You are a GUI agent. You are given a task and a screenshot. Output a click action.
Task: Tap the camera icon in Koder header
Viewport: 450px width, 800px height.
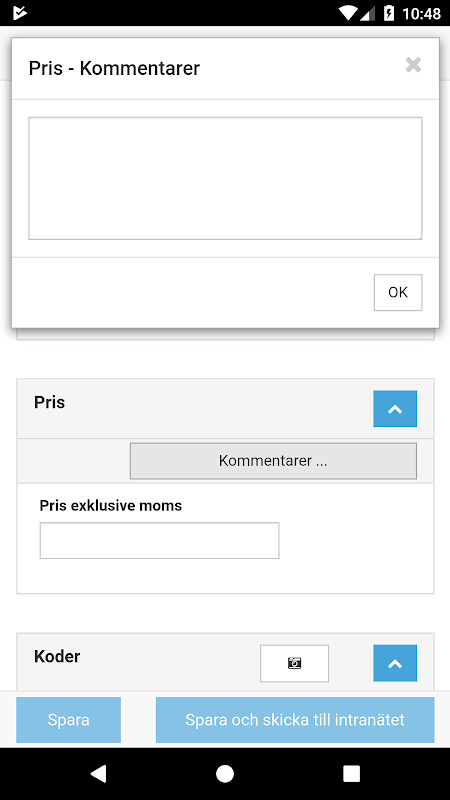(294, 663)
